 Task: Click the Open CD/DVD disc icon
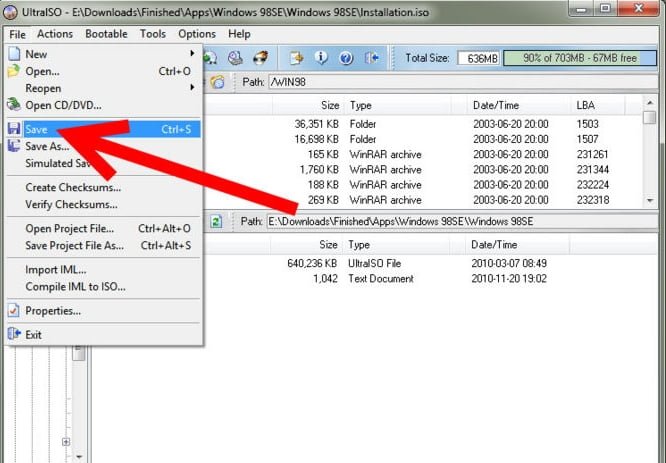point(13,105)
